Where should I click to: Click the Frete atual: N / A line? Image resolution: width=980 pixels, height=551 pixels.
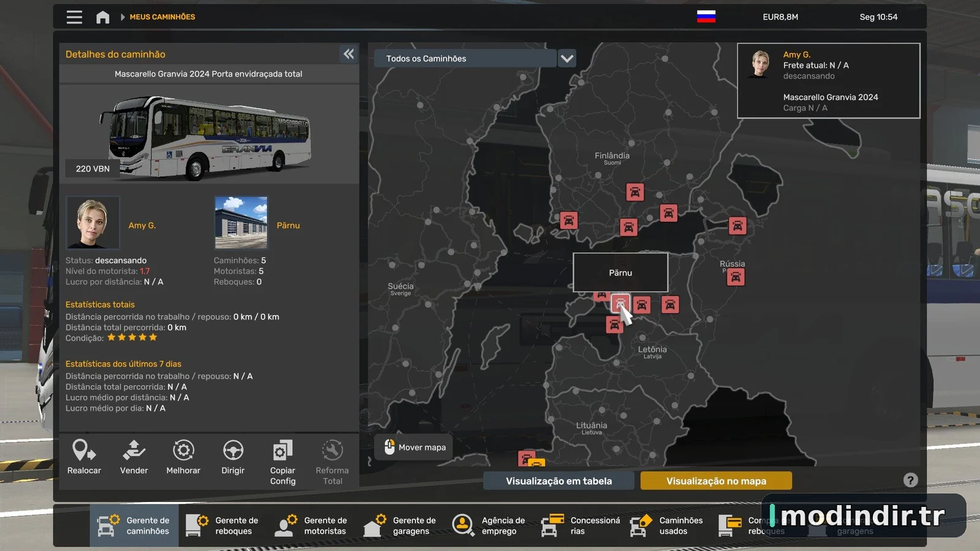click(x=816, y=66)
